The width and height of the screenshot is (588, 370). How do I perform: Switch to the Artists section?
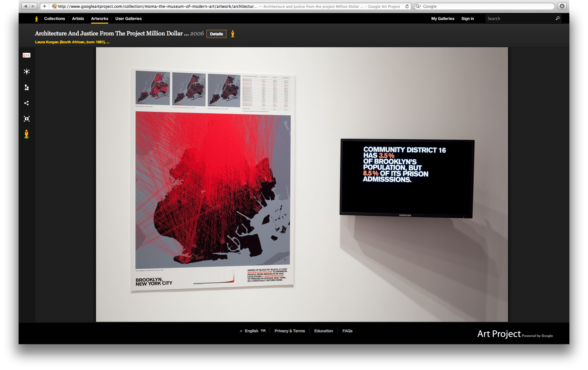pos(78,18)
